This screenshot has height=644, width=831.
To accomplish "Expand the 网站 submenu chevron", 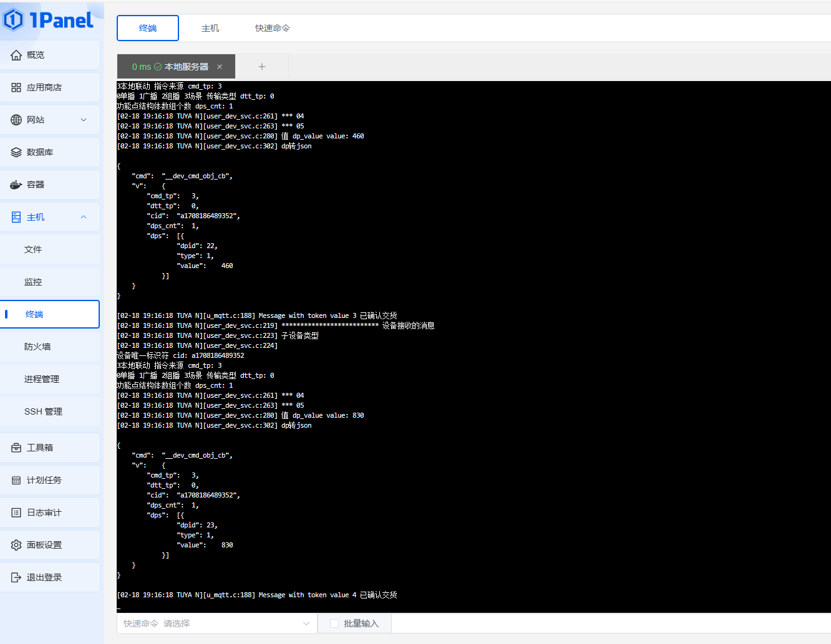I will (x=84, y=120).
